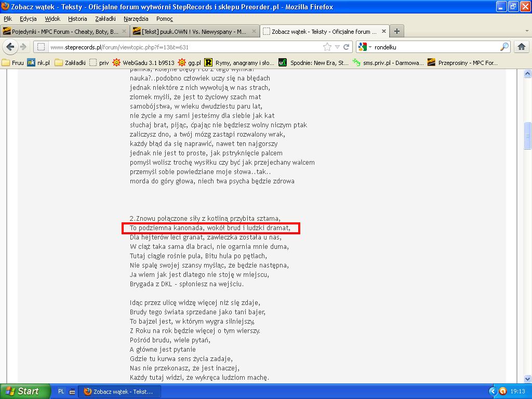This screenshot has height=399, width=532.
Task: Open the Edycja menu
Action: 28,19
